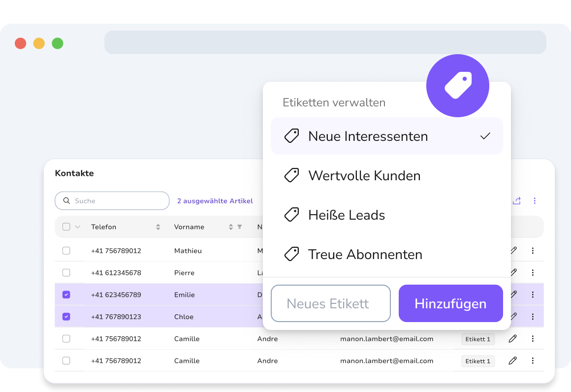Click the Vorname column filter icon
This screenshot has width=571, height=392.
(240, 227)
